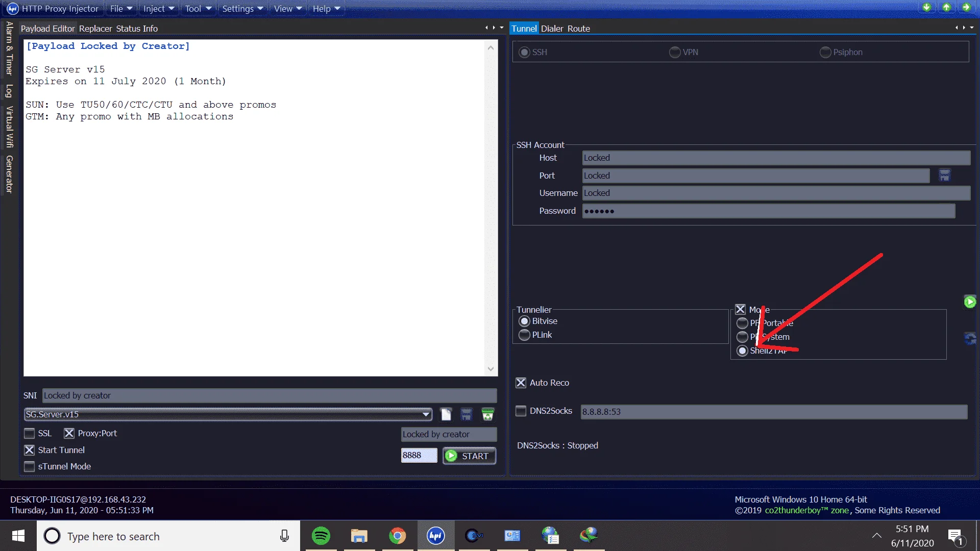Click the DNS2Socks 8.8.8.8:53 field
The width and height of the screenshot is (980, 551).
(x=774, y=412)
